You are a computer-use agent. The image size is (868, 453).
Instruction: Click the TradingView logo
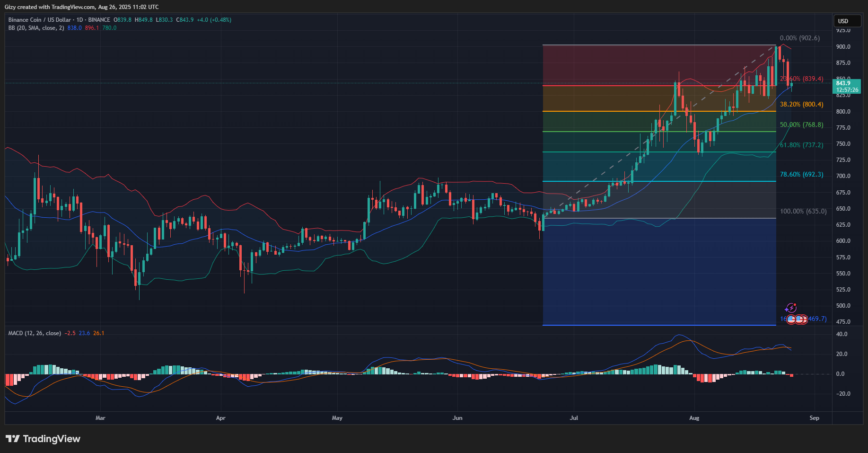(43, 439)
